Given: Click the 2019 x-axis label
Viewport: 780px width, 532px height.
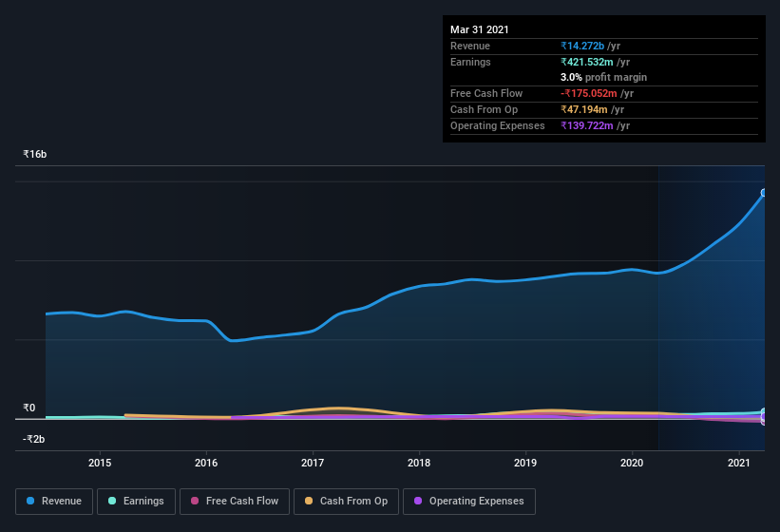Looking at the screenshot, I should click(x=525, y=463).
